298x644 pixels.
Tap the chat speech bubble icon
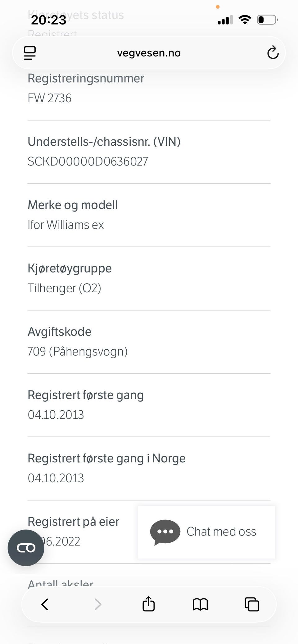tap(165, 532)
